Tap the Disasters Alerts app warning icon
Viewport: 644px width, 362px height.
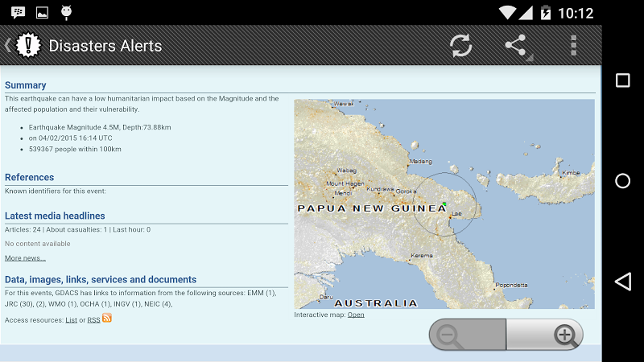pos(28,45)
